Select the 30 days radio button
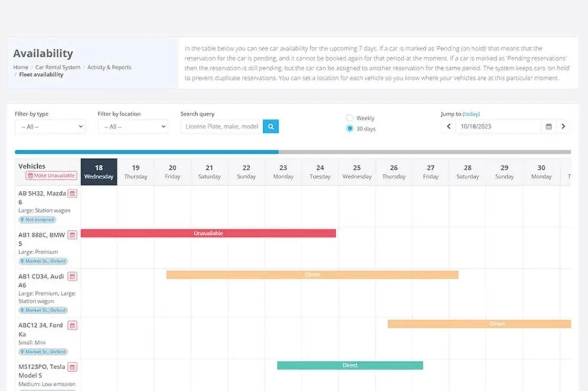Viewport: 588px width, 391px height. click(349, 128)
